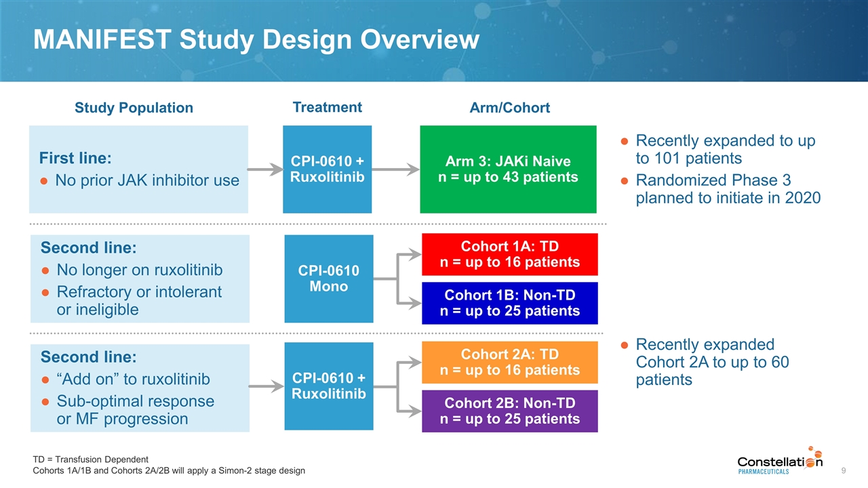Viewport: 868px width, 488px height.
Task: Click the TD = Transfusion Dependent footnote
Action: click(90, 459)
